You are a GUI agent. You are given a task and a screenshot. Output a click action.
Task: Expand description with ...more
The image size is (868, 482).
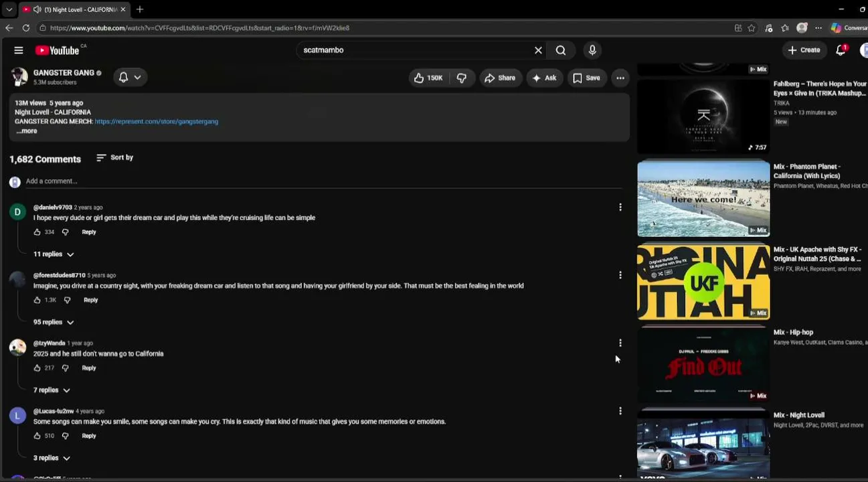click(x=27, y=131)
